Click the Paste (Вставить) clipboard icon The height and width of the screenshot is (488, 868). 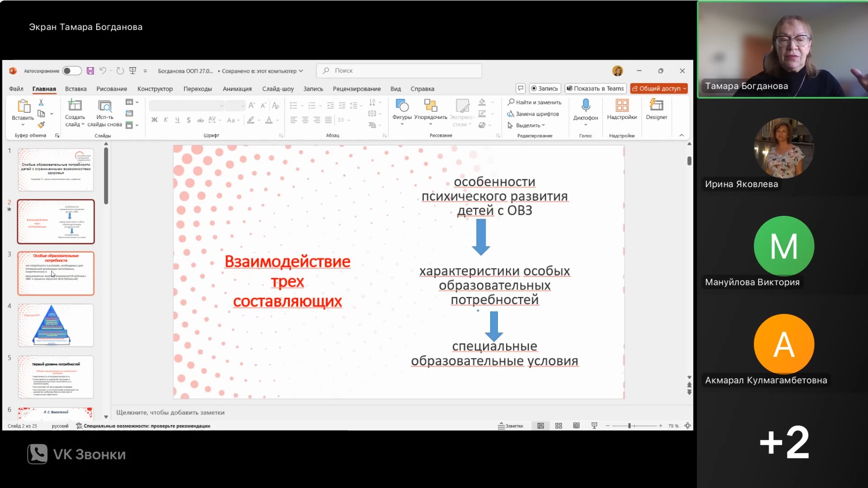[x=23, y=105]
